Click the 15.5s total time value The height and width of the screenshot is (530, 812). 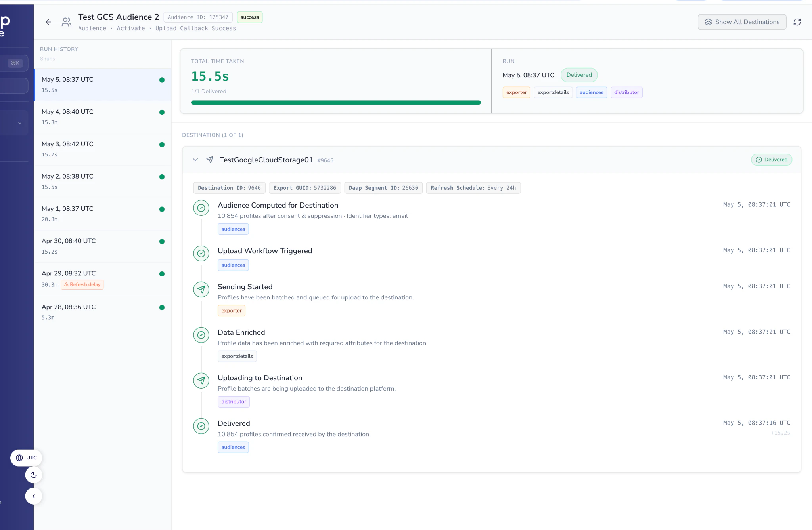pos(210,76)
